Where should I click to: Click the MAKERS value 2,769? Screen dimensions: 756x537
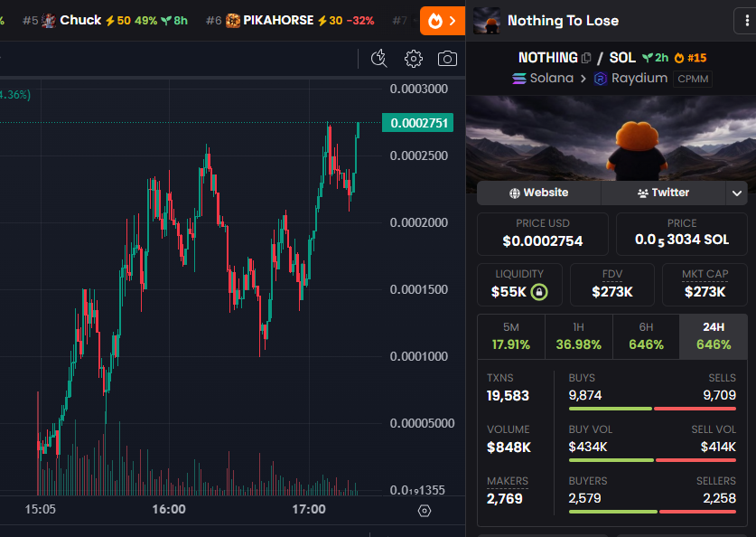(x=504, y=498)
